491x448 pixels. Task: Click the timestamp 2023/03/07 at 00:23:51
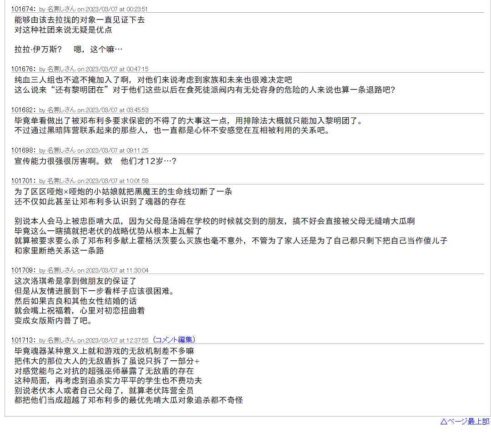[x=116, y=9]
